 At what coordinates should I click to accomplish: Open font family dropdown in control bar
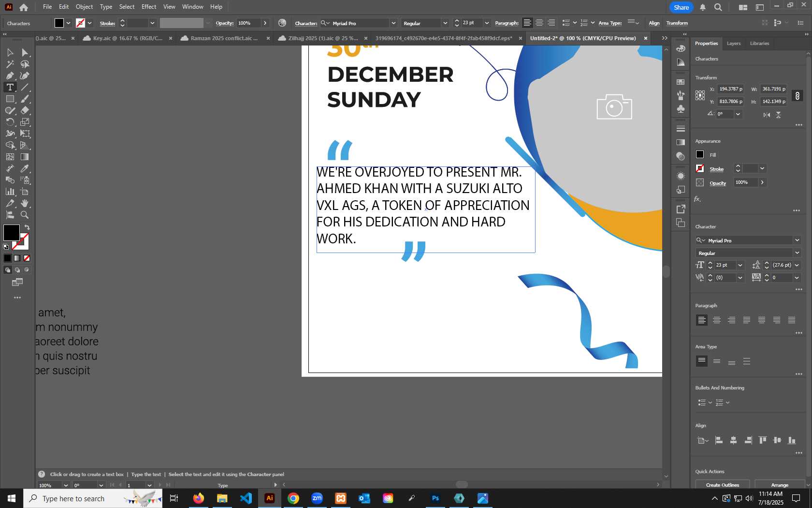393,23
